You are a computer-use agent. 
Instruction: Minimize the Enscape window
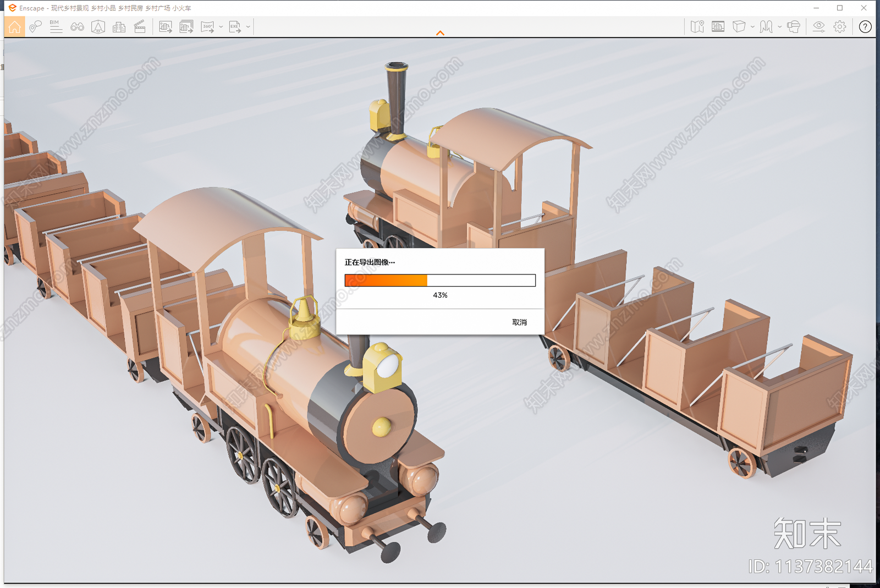[816, 8]
